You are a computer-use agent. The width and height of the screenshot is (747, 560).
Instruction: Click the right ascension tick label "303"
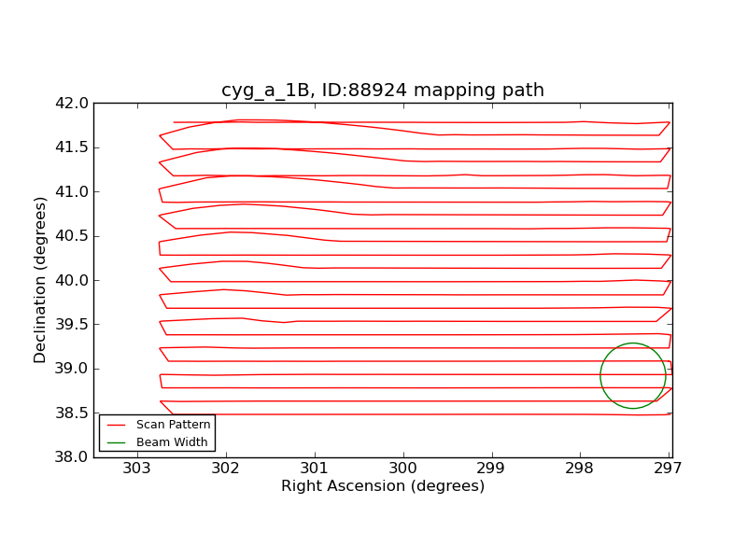[137, 469]
